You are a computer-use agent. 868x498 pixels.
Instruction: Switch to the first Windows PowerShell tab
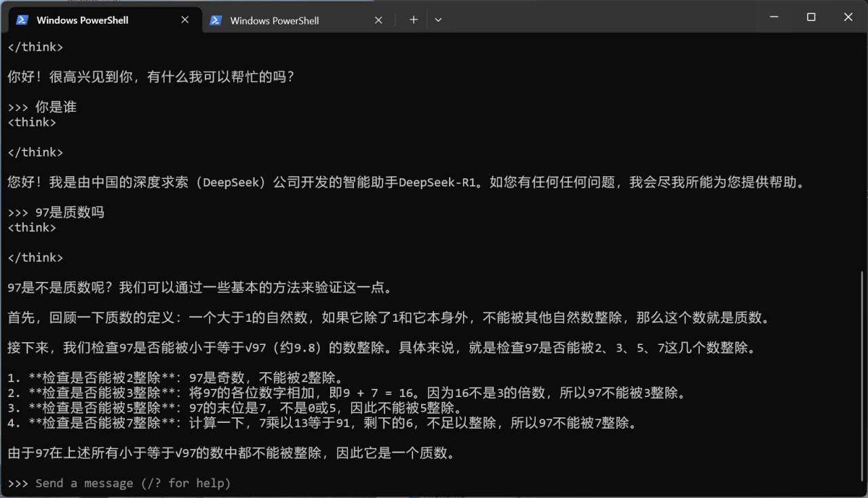tap(105, 20)
